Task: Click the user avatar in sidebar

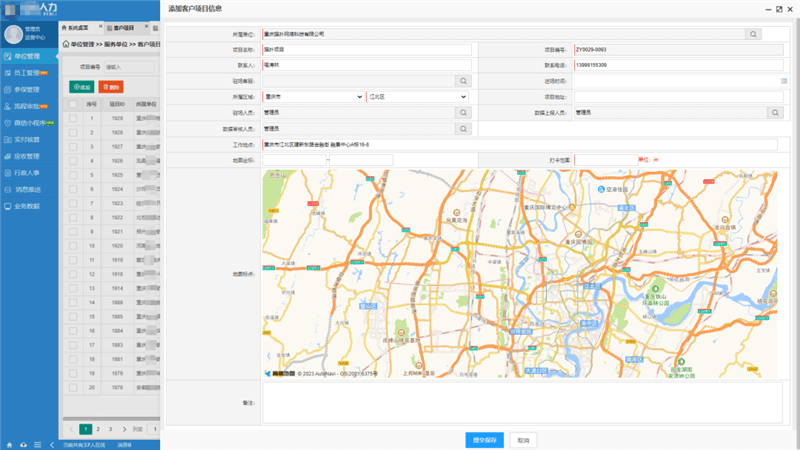Action: [x=13, y=34]
